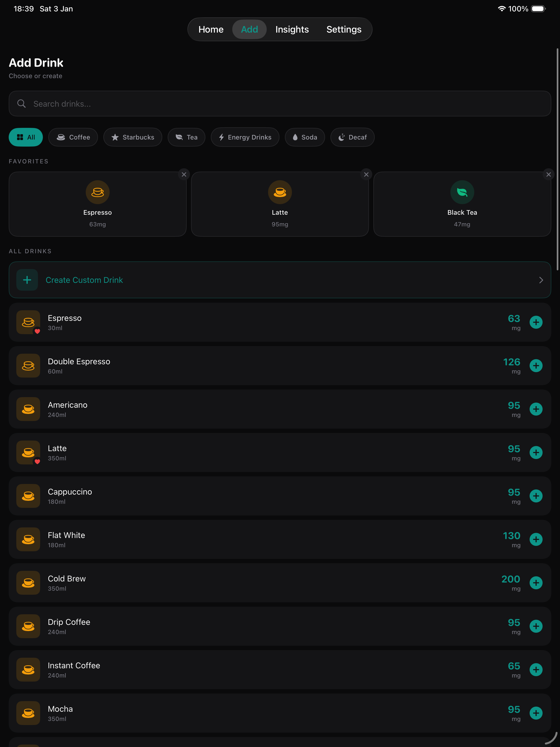The height and width of the screenshot is (747, 560).
Task: Click the Search drinks field
Action: click(280, 104)
